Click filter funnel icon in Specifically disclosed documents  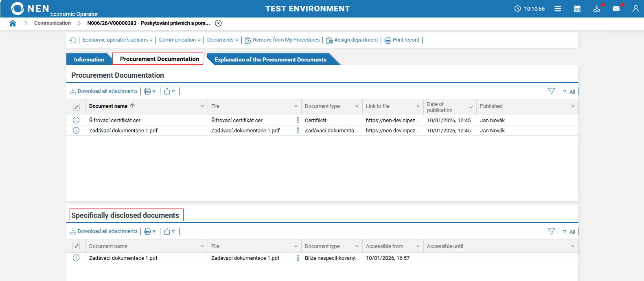552,231
